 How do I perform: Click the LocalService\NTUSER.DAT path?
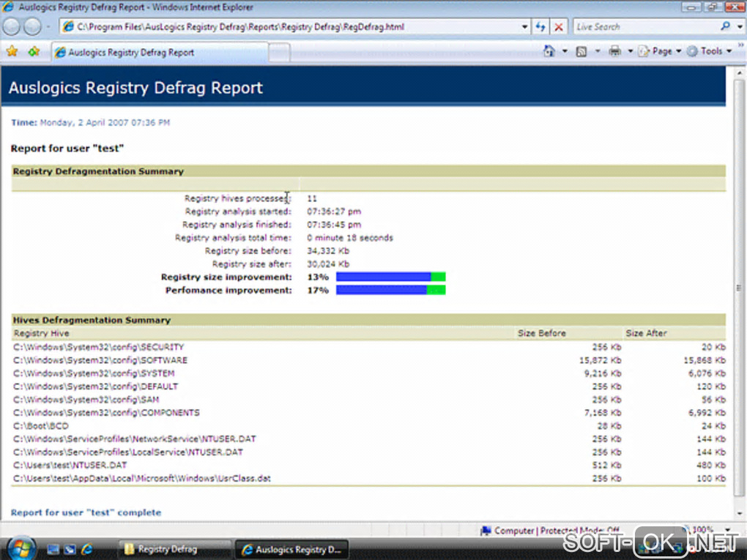127,452
